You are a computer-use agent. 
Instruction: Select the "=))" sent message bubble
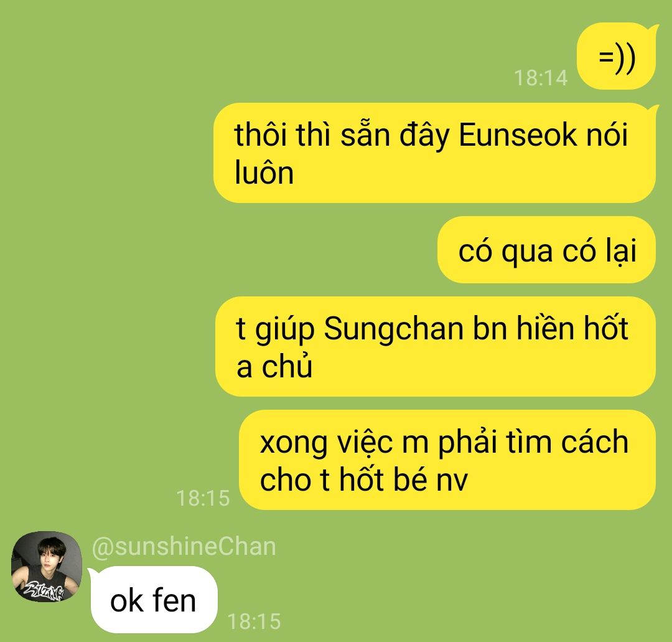[616, 56]
